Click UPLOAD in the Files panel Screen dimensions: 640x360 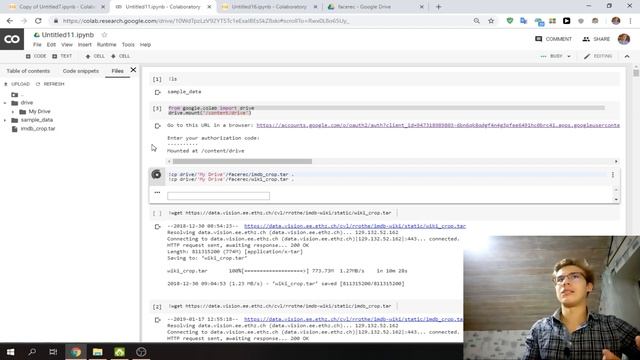(17, 84)
